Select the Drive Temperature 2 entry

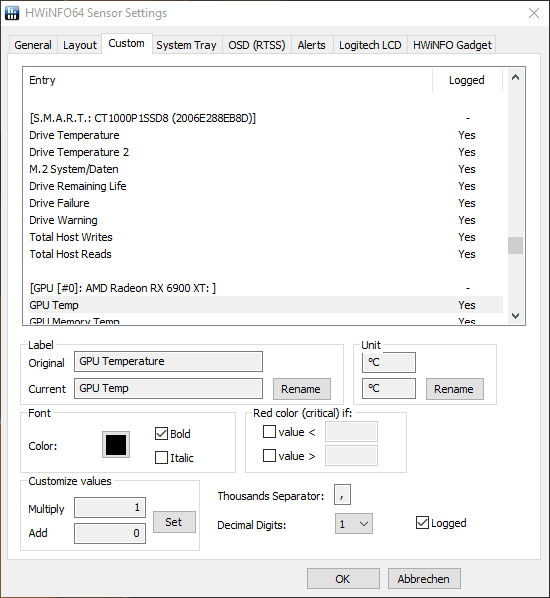click(x=265, y=152)
